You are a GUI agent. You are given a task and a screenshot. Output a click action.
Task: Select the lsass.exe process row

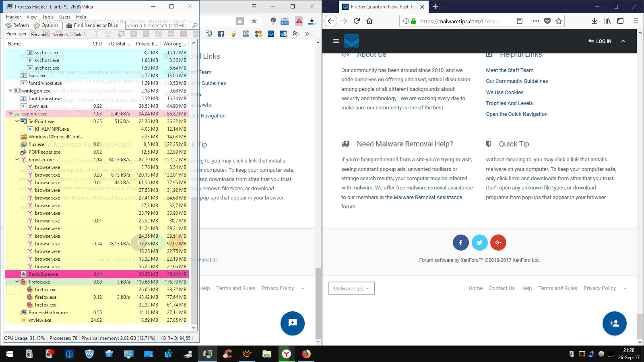click(97, 76)
